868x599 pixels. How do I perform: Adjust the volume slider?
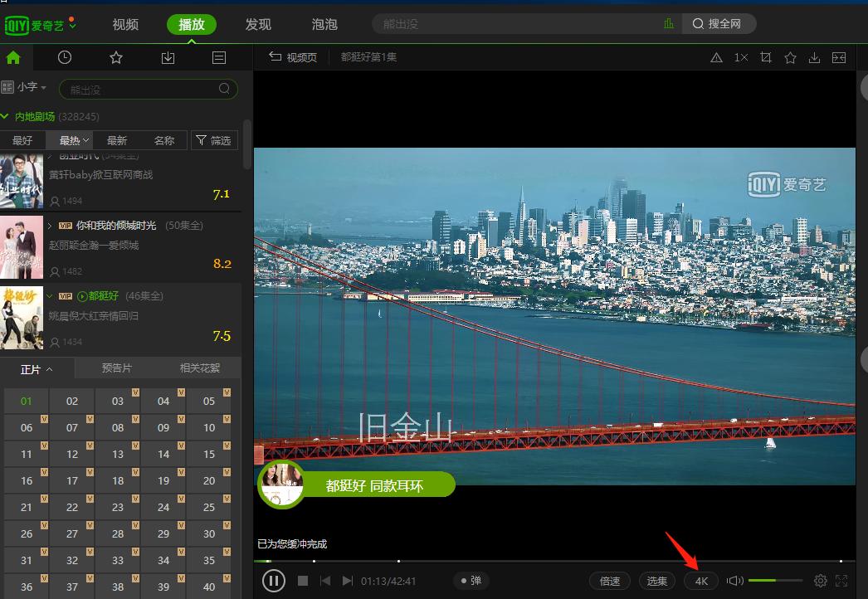775,581
